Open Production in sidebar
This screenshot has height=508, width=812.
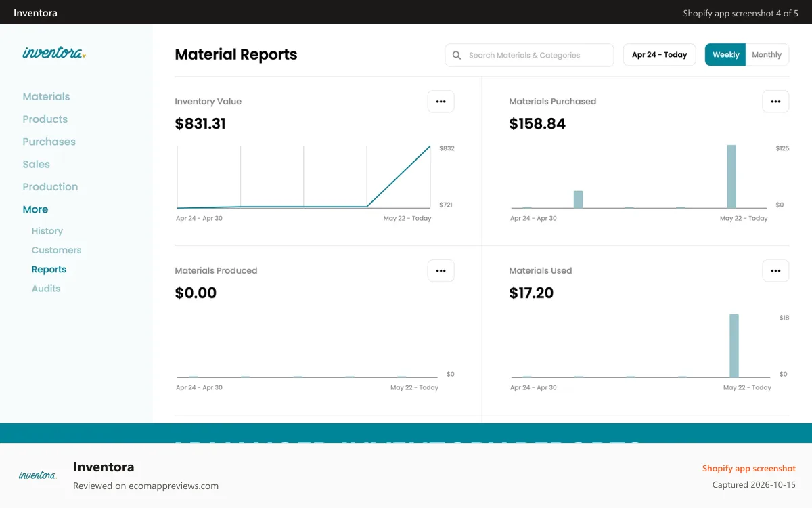[50, 187]
